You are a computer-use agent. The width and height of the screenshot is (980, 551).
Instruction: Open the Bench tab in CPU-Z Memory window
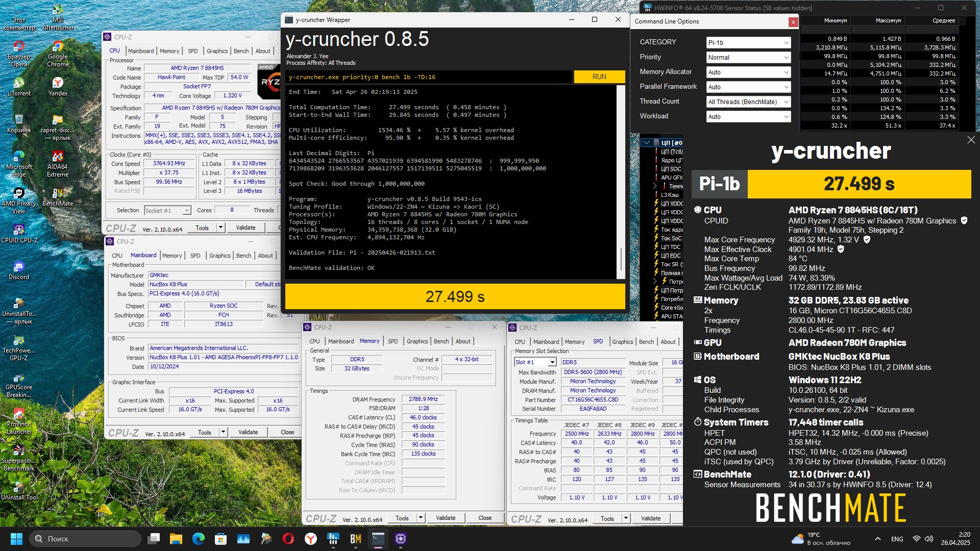coord(441,341)
